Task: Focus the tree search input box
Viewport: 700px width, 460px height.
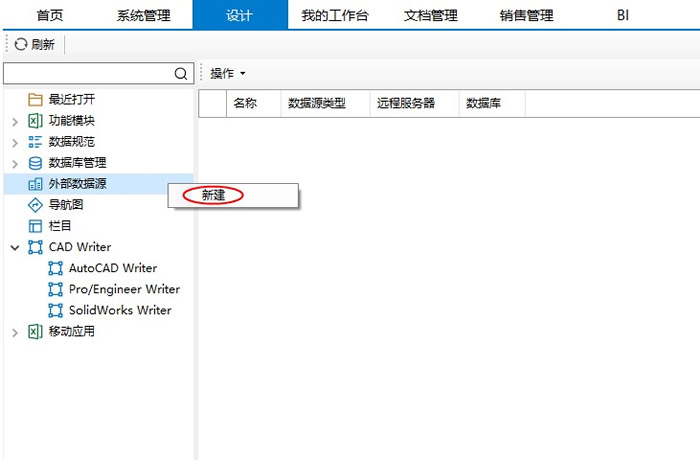Action: 88,73
